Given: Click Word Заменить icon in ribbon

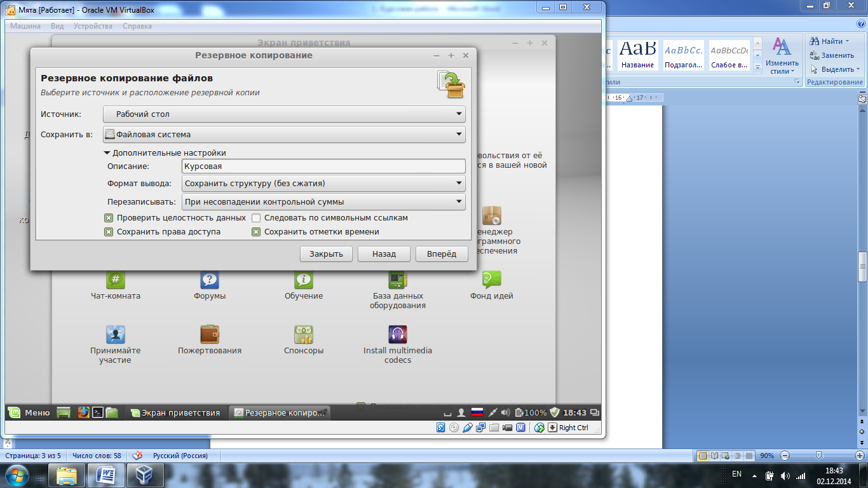Looking at the screenshot, I should point(815,55).
